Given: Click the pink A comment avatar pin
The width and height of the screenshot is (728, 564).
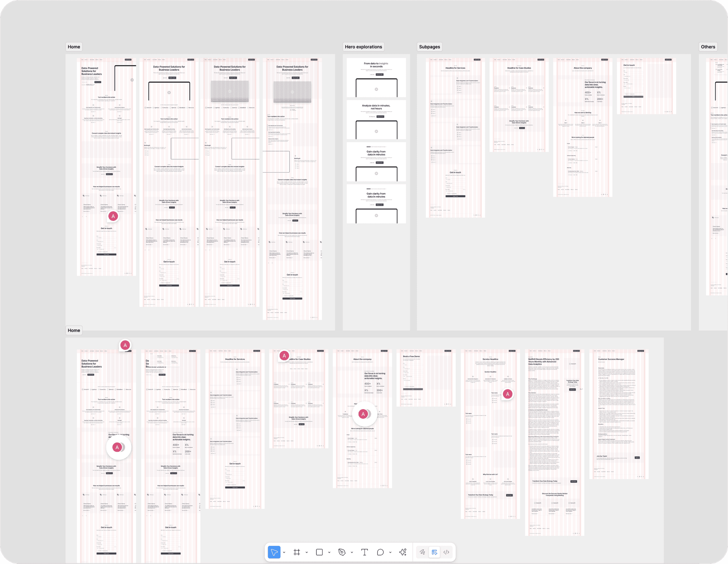Looking at the screenshot, I should pyautogui.click(x=113, y=216).
